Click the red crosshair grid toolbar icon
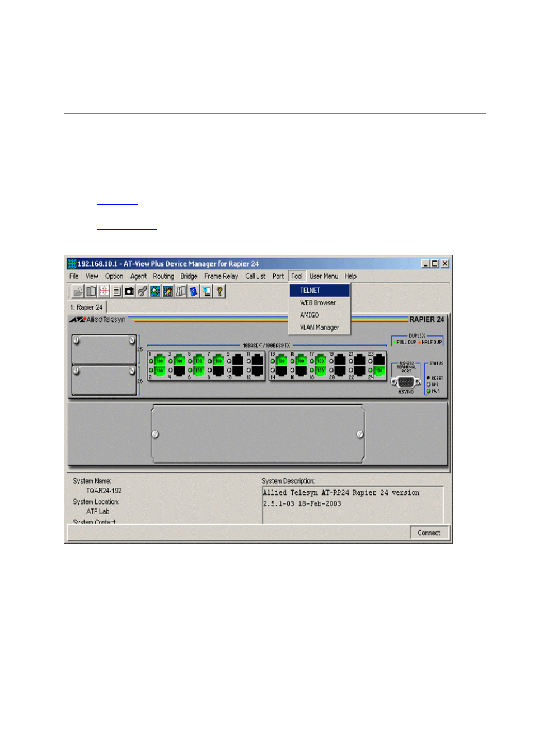The image size is (534, 756). pos(104,291)
